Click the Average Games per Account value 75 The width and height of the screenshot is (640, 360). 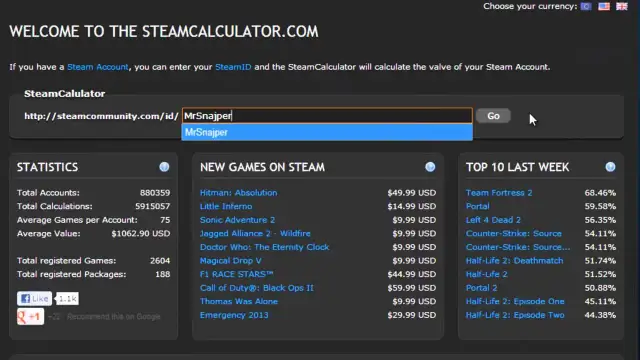(x=165, y=220)
